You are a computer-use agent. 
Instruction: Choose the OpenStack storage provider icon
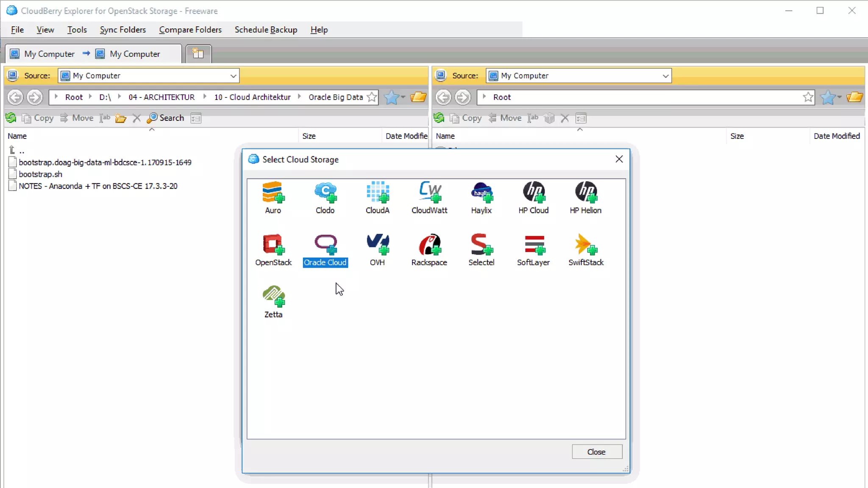[273, 245]
